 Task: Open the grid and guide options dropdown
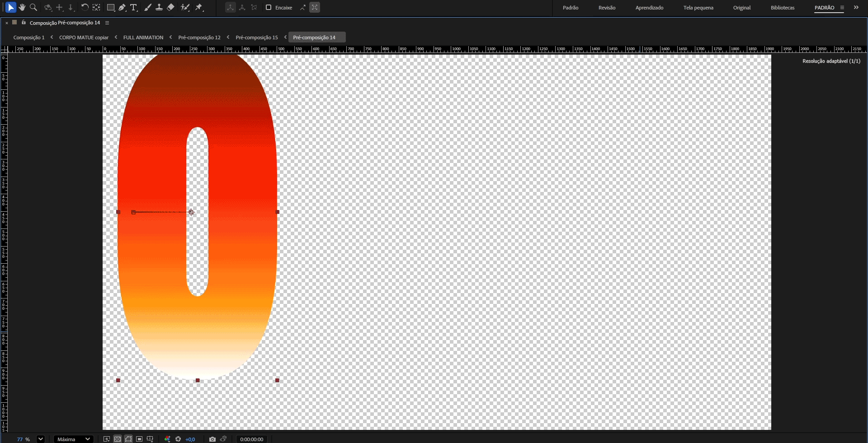(150, 439)
